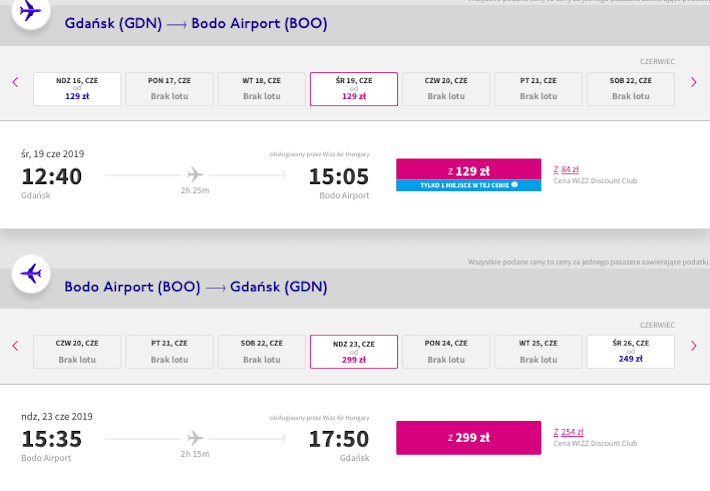
Task: Open 84 zł WIZZ Discount Club price
Action: pyautogui.click(x=566, y=169)
